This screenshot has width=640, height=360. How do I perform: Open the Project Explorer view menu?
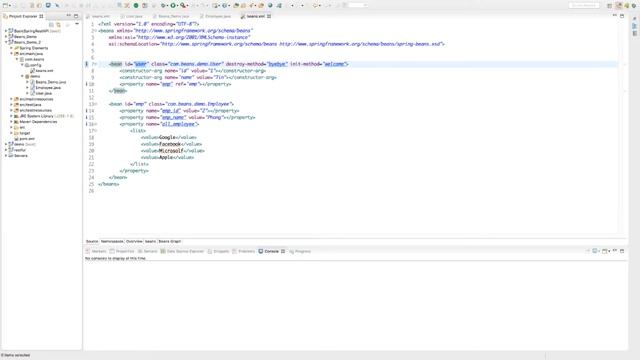77,24
